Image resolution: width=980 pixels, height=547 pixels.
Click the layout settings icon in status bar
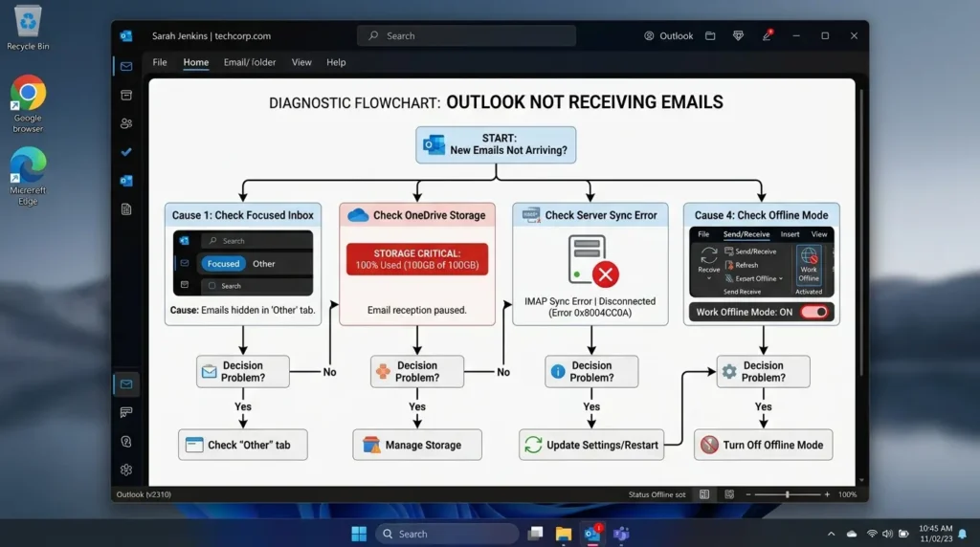728,494
